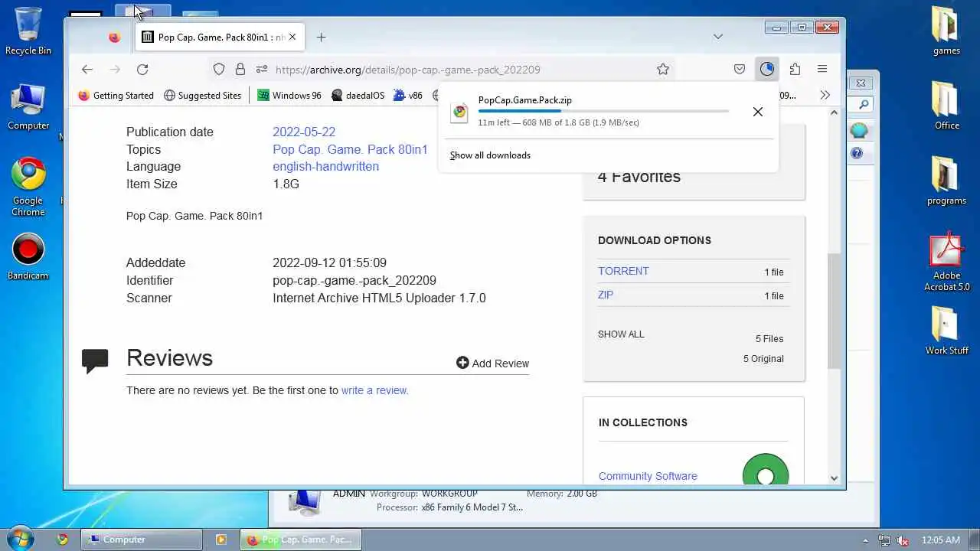This screenshot has height=551, width=980.
Task: Click the Chrome taskbar icon
Action: tap(63, 540)
